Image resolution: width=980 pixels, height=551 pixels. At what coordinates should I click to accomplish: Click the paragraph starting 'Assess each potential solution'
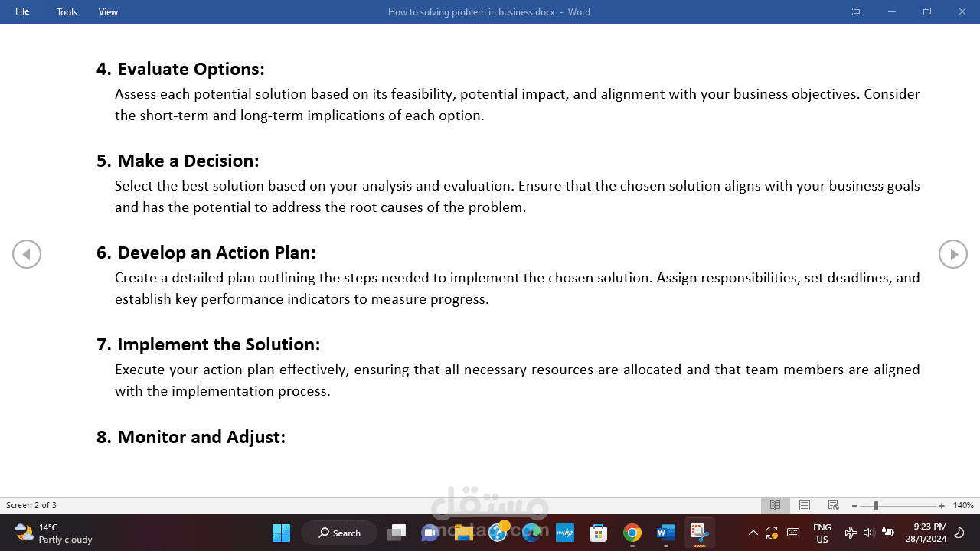pos(518,105)
